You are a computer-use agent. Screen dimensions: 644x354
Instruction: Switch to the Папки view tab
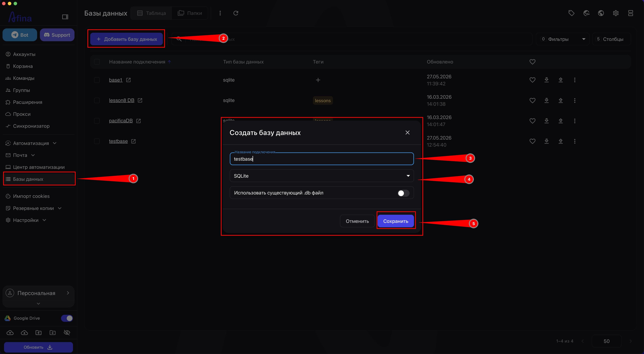(x=190, y=13)
